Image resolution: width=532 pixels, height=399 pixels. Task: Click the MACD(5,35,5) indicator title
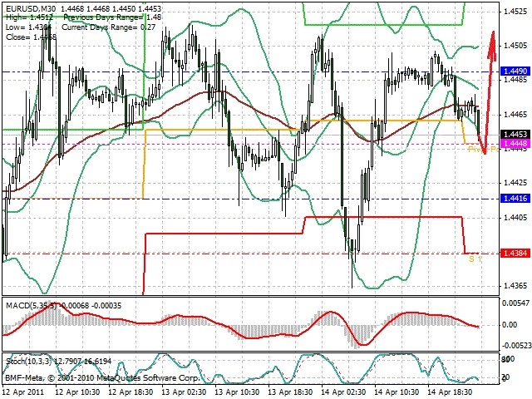point(31,306)
